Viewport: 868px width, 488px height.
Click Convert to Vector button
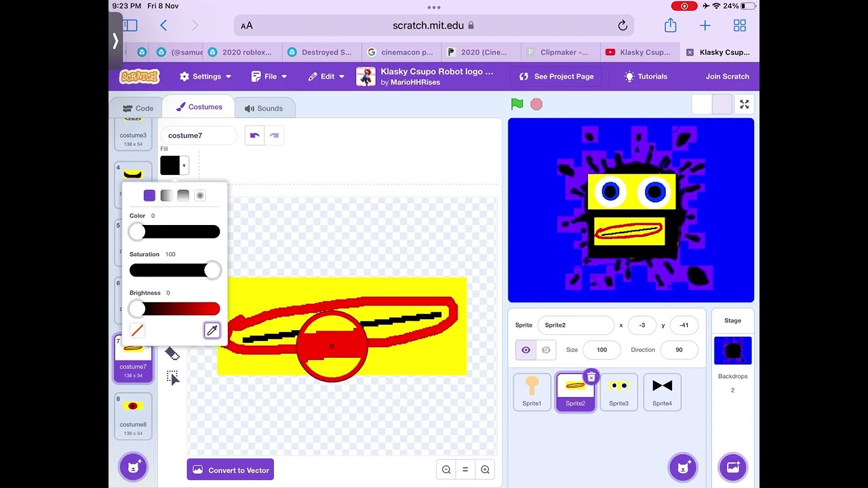[x=231, y=470]
